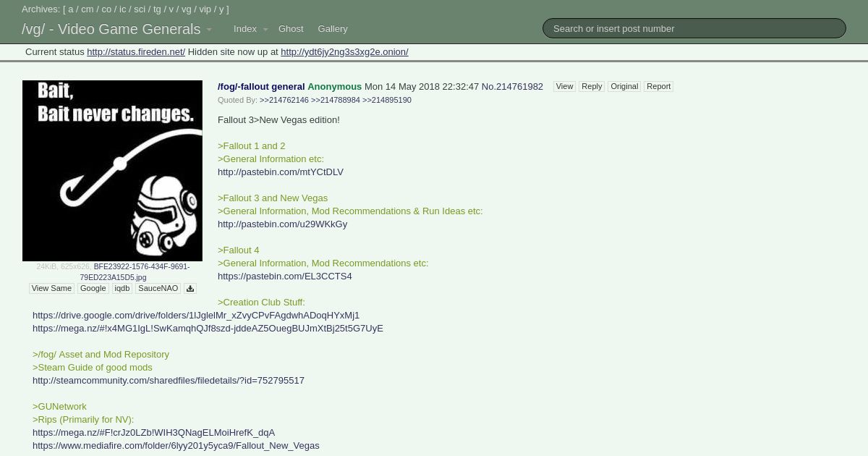Open pastebin link u29WKkGy

[x=282, y=224]
